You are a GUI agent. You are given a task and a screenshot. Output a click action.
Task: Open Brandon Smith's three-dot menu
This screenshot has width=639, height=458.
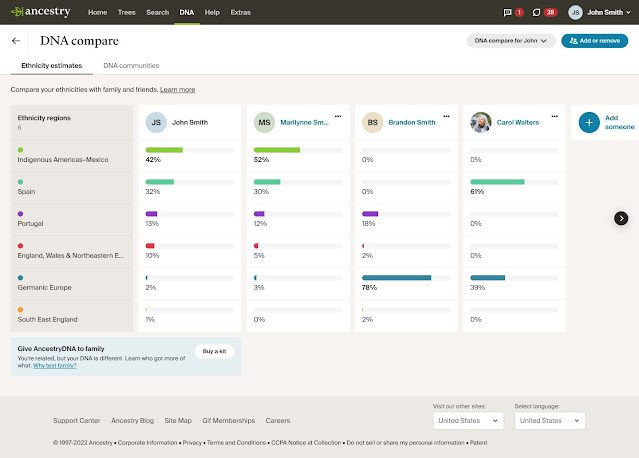(446, 117)
